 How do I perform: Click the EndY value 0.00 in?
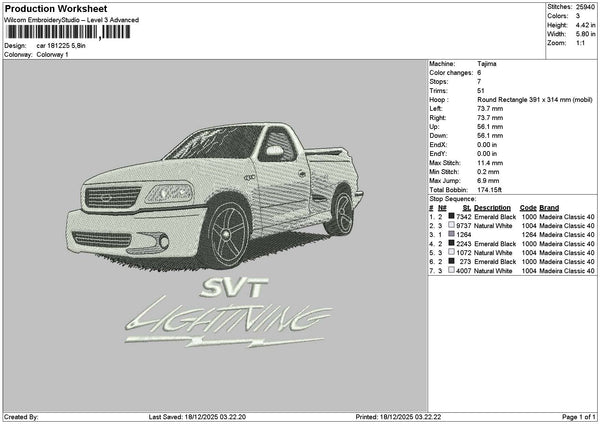coord(487,154)
